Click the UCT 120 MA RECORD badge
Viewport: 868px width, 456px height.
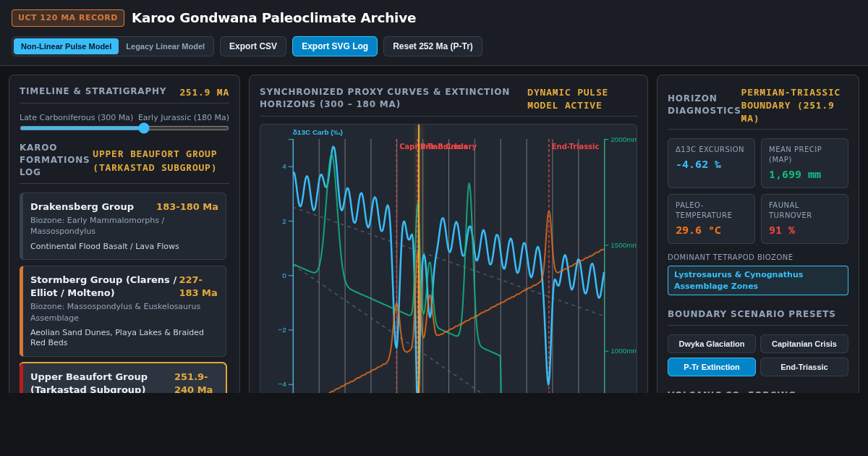click(x=68, y=18)
